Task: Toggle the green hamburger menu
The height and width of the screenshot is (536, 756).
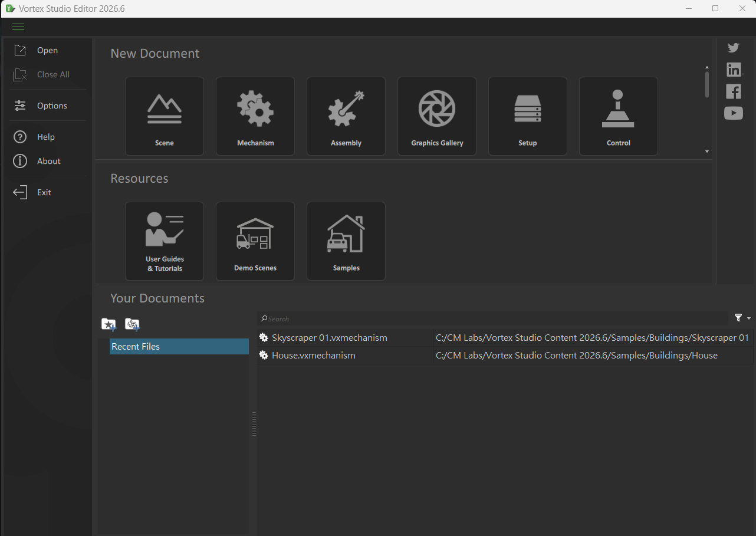Action: [18, 27]
